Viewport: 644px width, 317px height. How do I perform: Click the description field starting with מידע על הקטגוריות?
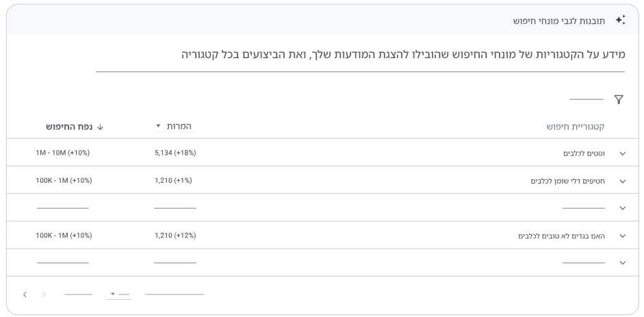coord(360,58)
